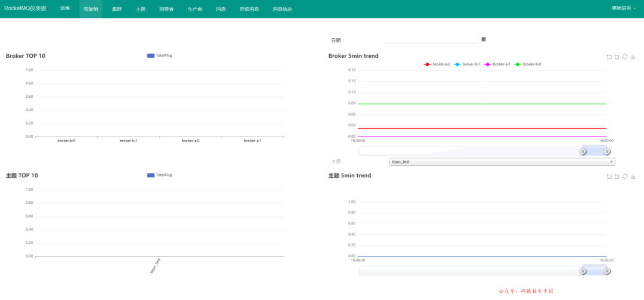The height and width of the screenshot is (300, 644).
Task: Open the 消费者 navigation tab
Action: (166, 9)
